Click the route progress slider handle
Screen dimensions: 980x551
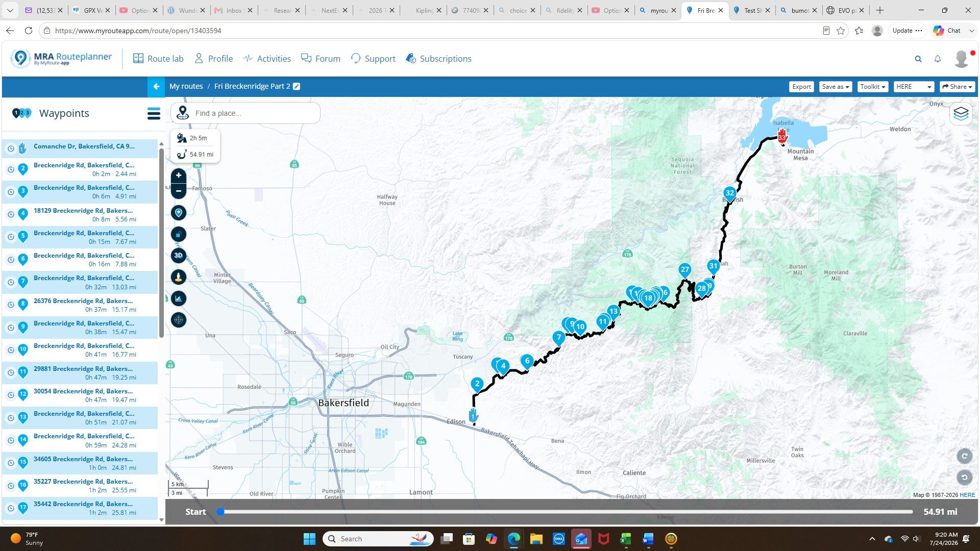(x=220, y=512)
